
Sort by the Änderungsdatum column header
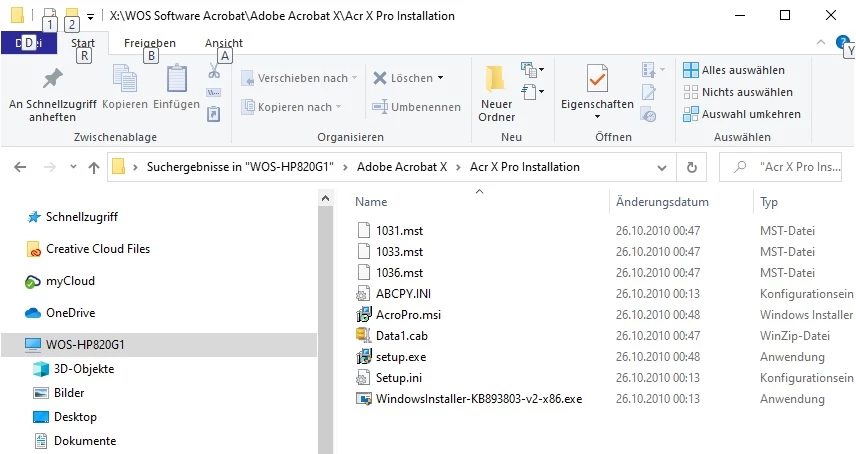[662, 202]
